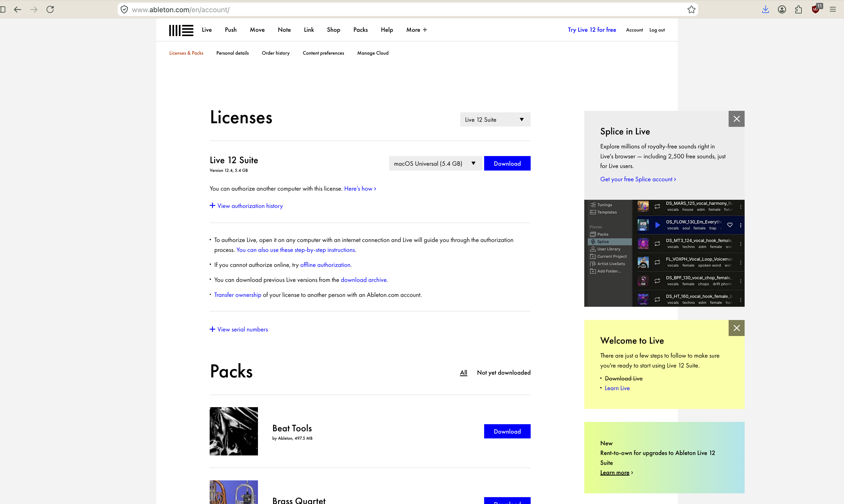Click Transfer ownership link
Screen dimensions: 844x504
[238, 295]
